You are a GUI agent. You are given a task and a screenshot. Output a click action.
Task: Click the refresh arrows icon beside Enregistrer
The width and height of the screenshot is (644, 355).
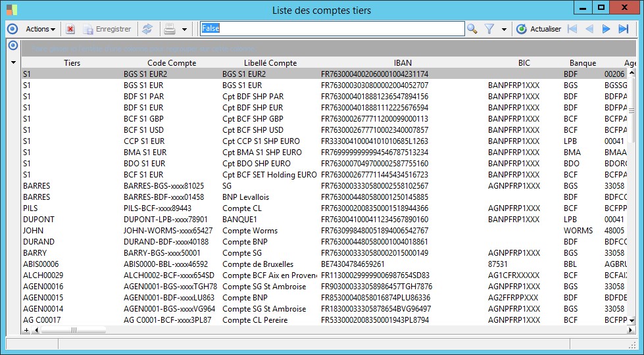coord(147,29)
